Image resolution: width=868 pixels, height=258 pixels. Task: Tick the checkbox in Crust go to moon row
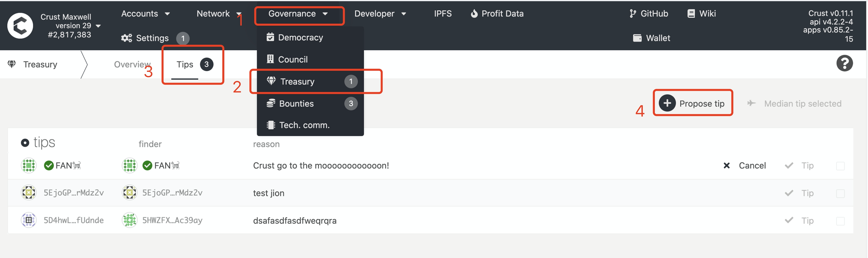click(x=840, y=166)
